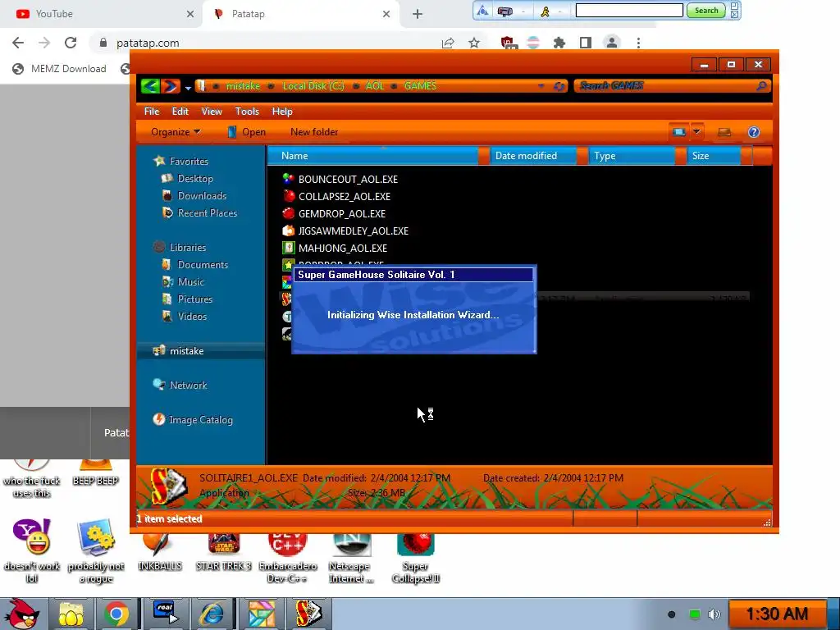
Task: Go forward using the Explorer arrow button
Action: point(171,85)
